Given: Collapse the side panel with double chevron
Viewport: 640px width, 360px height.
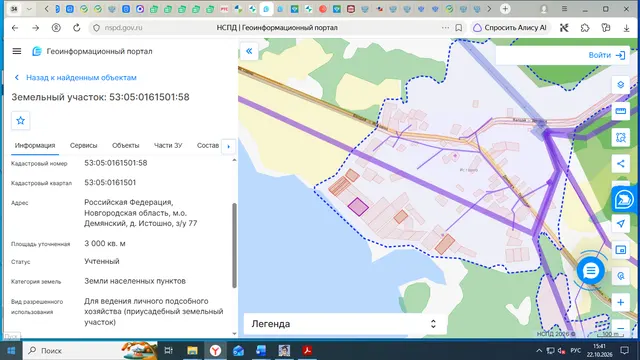Looking at the screenshot, I should 249,51.
